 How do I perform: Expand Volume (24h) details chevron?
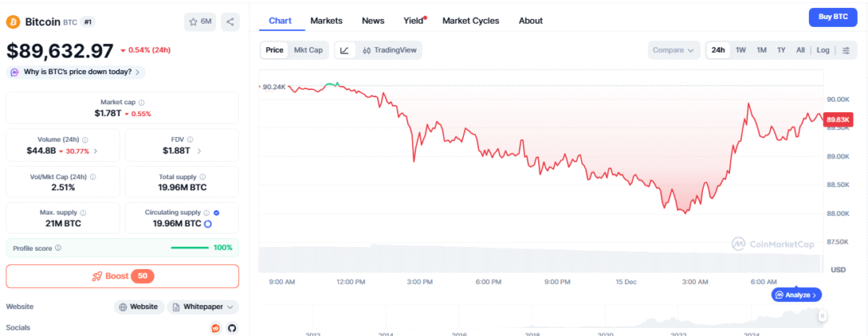tap(96, 151)
